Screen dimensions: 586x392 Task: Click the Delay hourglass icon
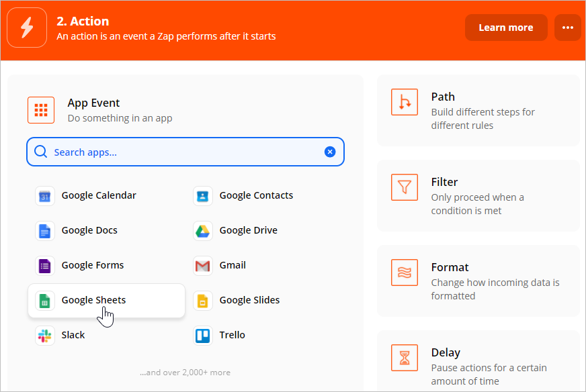405,358
